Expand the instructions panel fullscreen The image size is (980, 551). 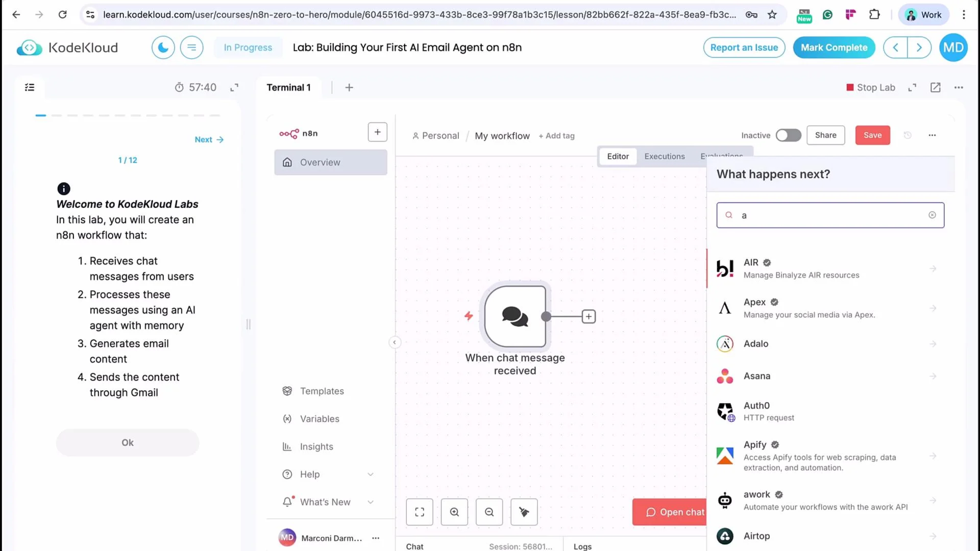click(234, 87)
